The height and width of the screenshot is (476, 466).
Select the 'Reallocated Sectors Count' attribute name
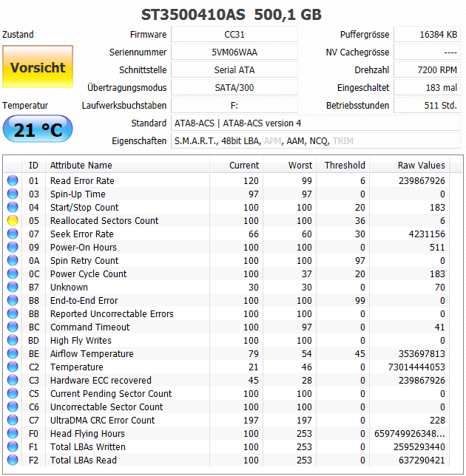point(104,221)
